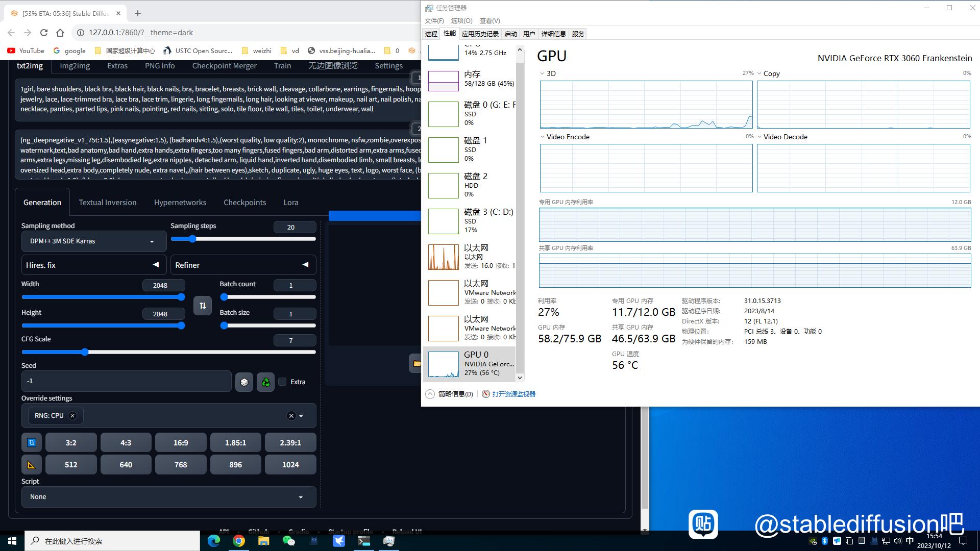The image size is (980, 551).
Task: Open the Sampling method dropdown
Action: pyautogui.click(x=94, y=241)
